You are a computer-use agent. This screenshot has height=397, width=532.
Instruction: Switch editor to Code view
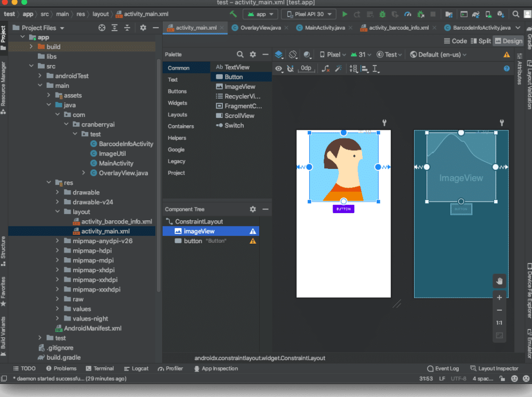coord(456,41)
